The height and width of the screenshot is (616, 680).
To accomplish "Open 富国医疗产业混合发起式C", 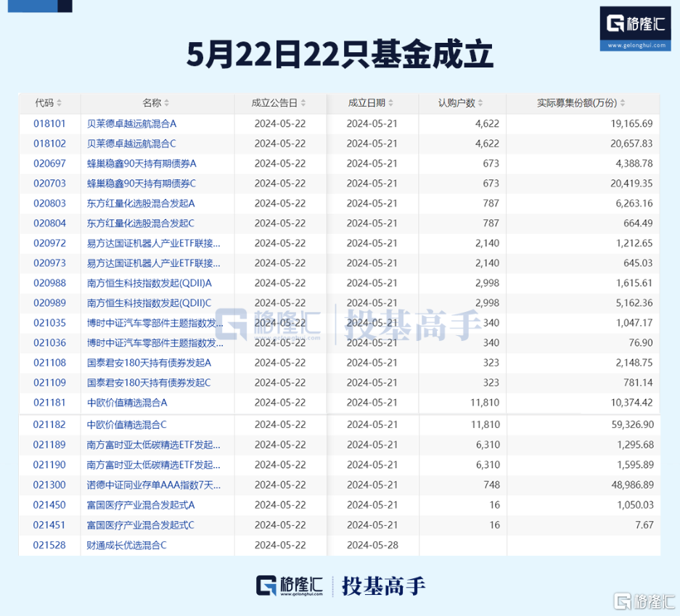I will tap(141, 525).
